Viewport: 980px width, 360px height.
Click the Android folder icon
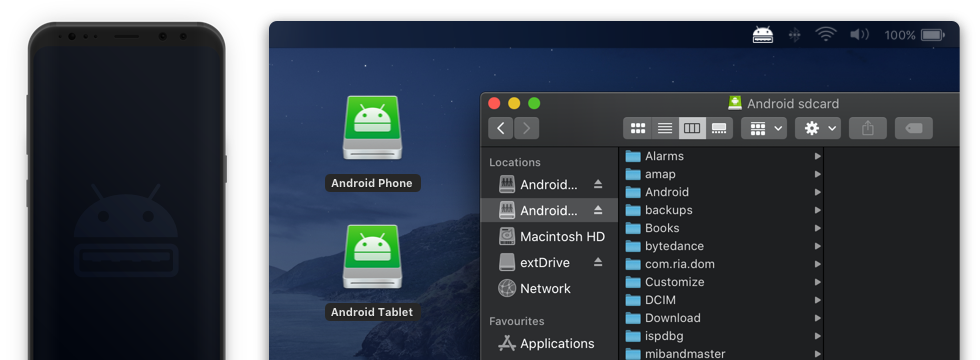point(633,192)
